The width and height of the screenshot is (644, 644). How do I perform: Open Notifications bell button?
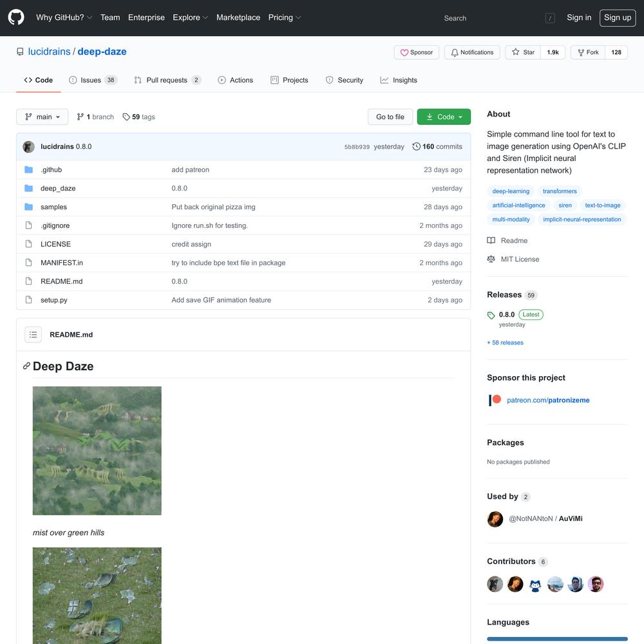472,52
